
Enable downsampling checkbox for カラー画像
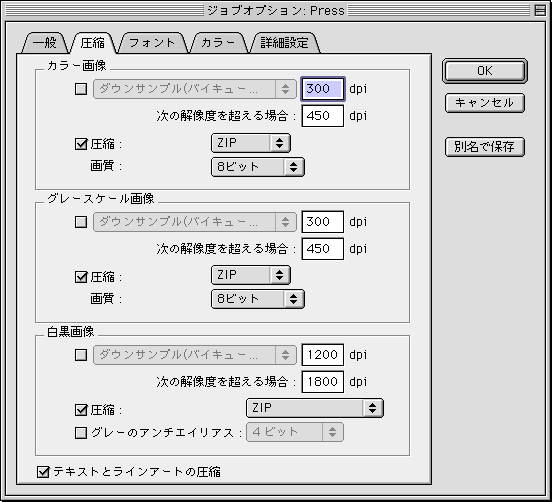pos(81,89)
